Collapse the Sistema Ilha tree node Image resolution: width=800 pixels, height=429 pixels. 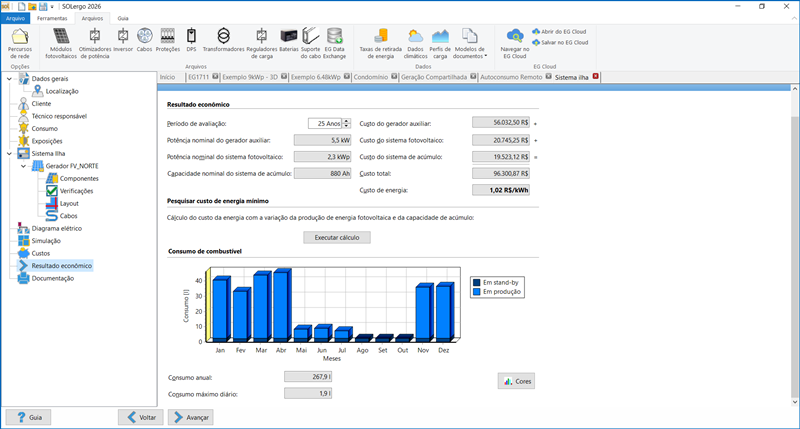pyautogui.click(x=10, y=153)
